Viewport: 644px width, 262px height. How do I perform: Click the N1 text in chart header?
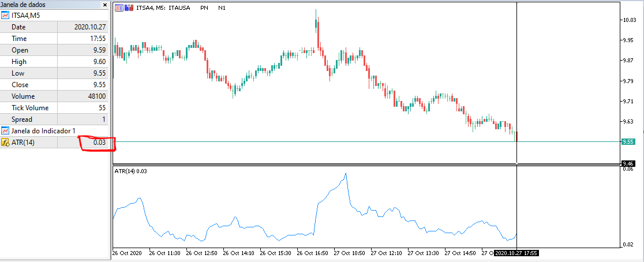pyautogui.click(x=222, y=8)
